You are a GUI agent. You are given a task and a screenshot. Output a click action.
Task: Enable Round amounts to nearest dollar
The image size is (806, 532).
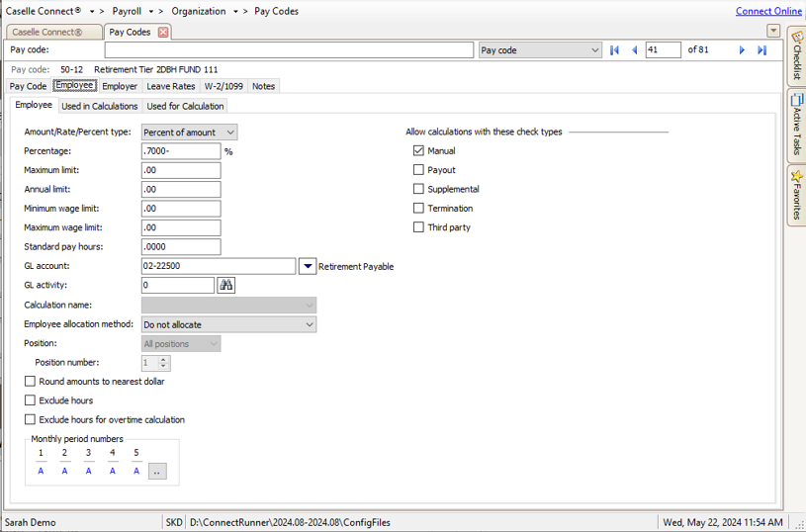tap(30, 381)
